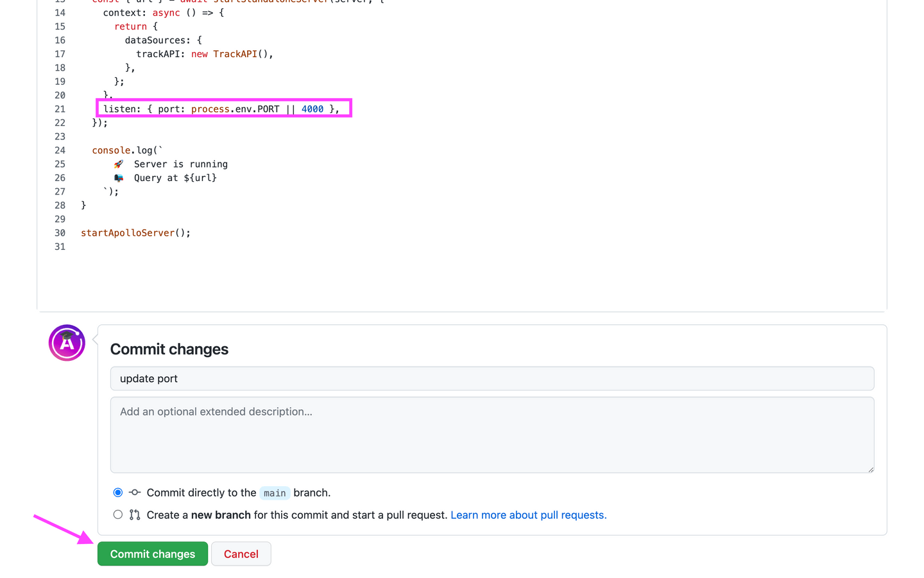
Task: Click line number 31 in the gutter
Action: point(60,247)
